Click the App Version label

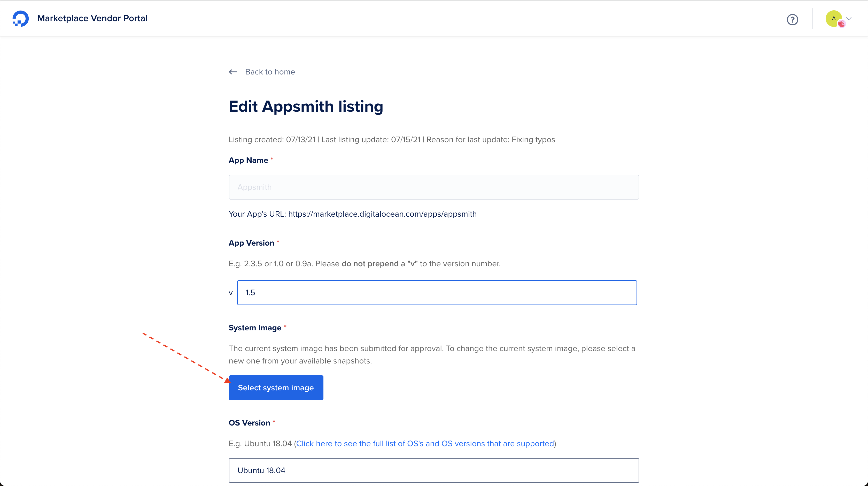pyautogui.click(x=251, y=243)
